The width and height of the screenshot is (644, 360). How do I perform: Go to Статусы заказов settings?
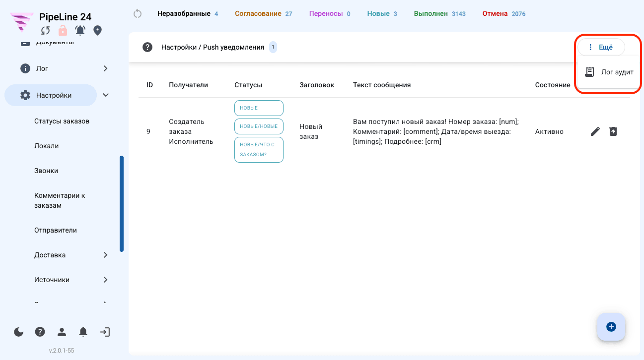point(62,121)
